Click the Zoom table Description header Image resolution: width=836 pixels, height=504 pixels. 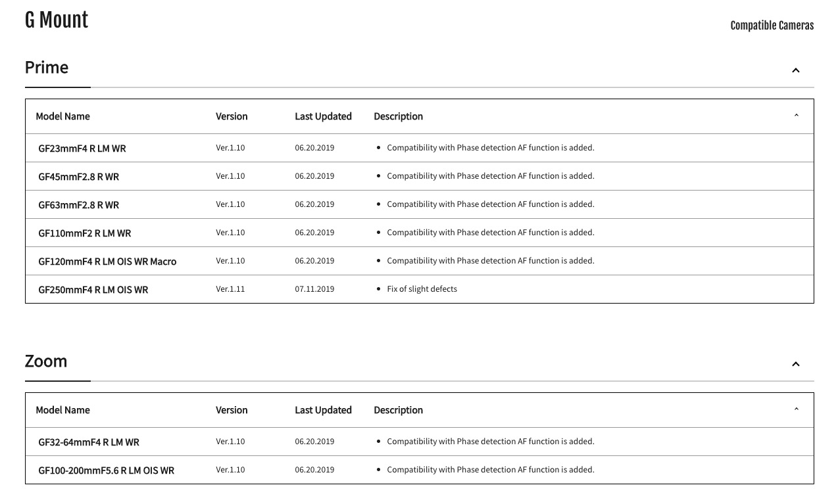[x=398, y=410]
